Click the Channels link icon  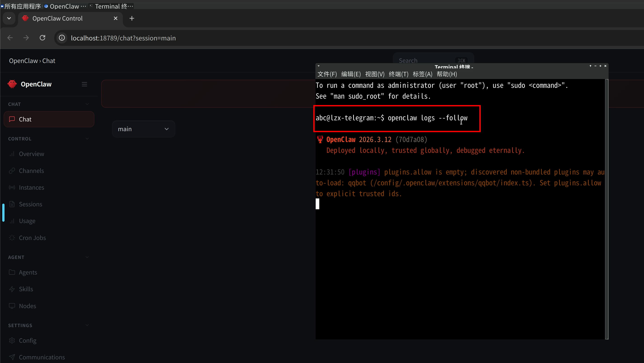(12, 171)
